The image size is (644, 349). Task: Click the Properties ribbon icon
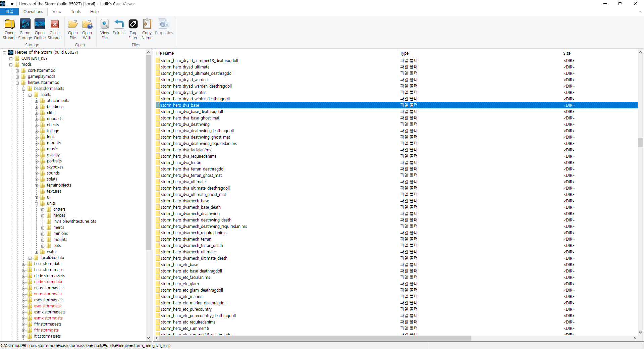click(x=164, y=27)
